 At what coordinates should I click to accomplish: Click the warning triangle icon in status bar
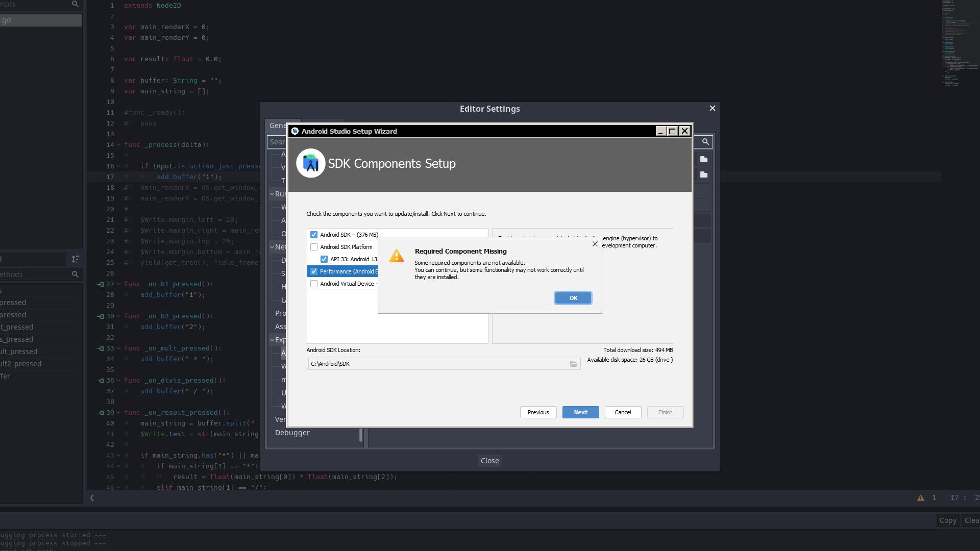[x=921, y=498]
